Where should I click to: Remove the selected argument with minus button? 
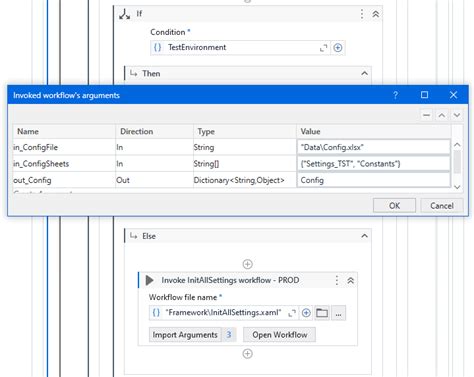click(x=426, y=115)
